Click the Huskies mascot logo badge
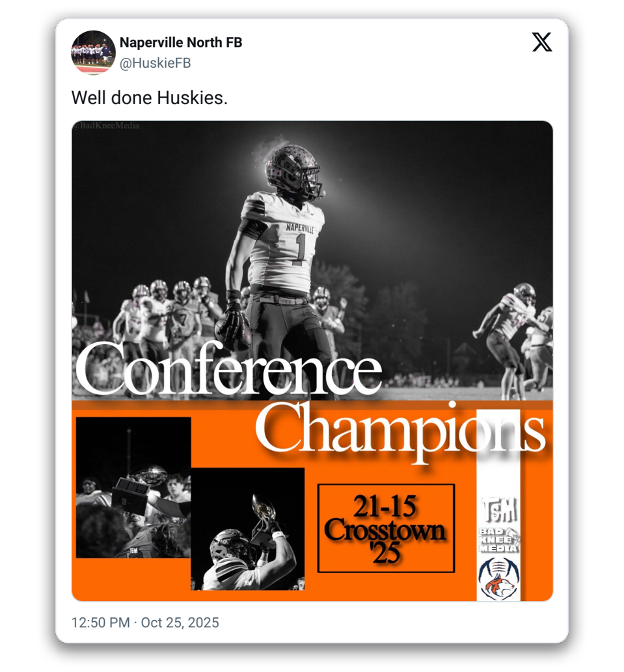 tap(498, 578)
